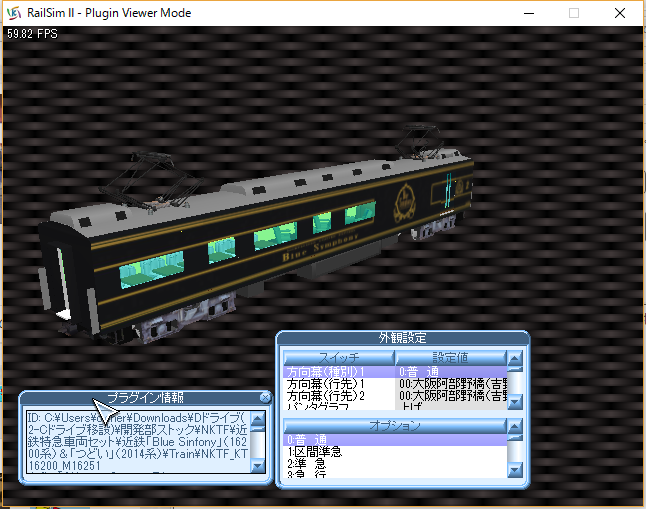Viewport: 646px width, 509px height.
Task: Choose option 0:普 通 in オプション list
Action: (395, 440)
